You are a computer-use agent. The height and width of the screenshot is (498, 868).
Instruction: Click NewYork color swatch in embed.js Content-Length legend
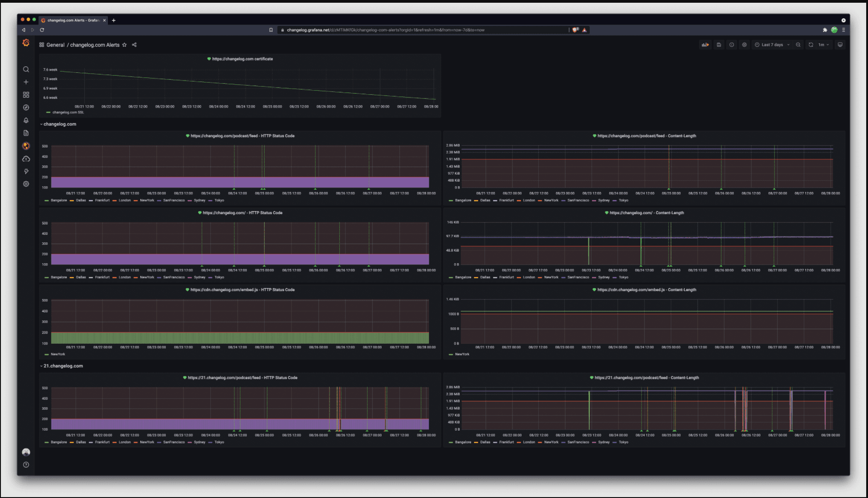point(451,354)
